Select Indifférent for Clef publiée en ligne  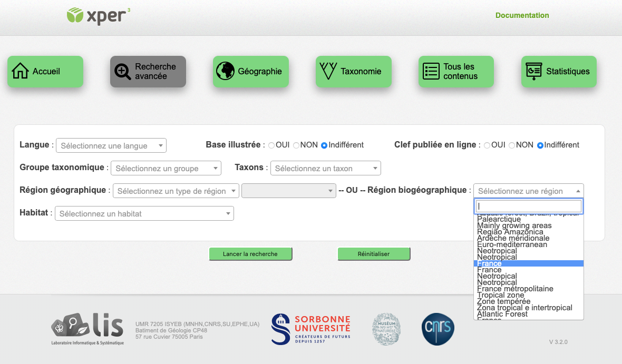point(540,145)
